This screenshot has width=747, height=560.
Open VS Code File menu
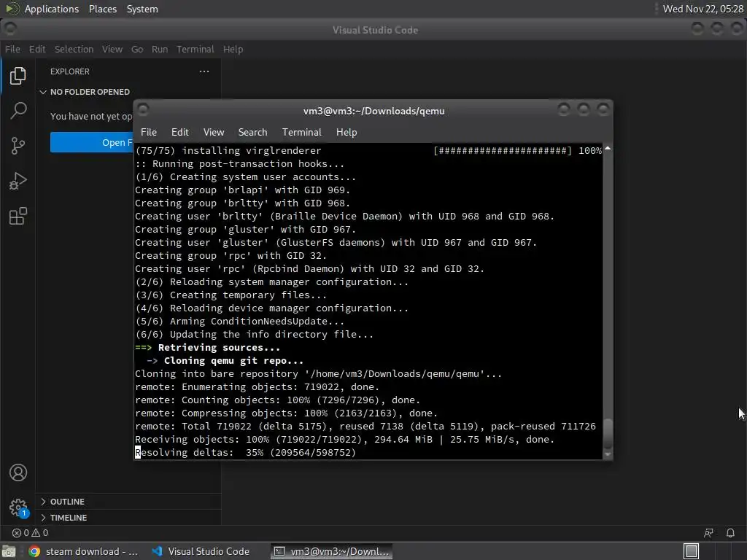pyautogui.click(x=12, y=49)
